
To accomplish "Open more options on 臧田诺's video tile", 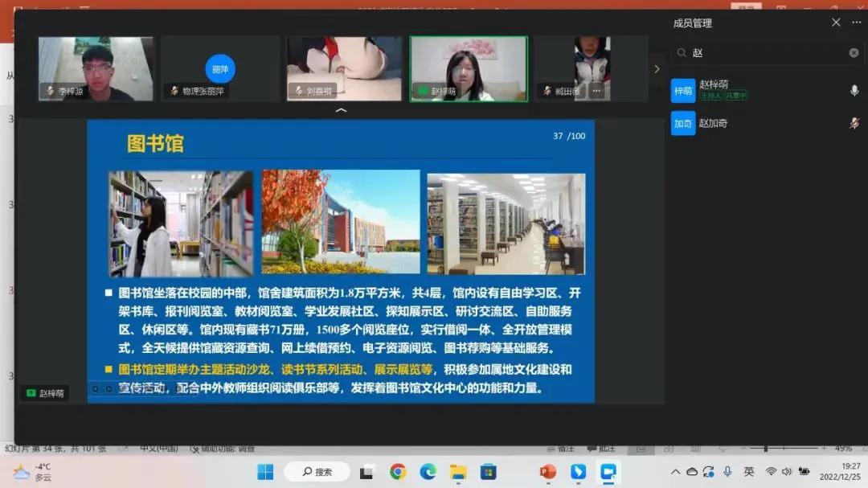I will pos(596,91).
